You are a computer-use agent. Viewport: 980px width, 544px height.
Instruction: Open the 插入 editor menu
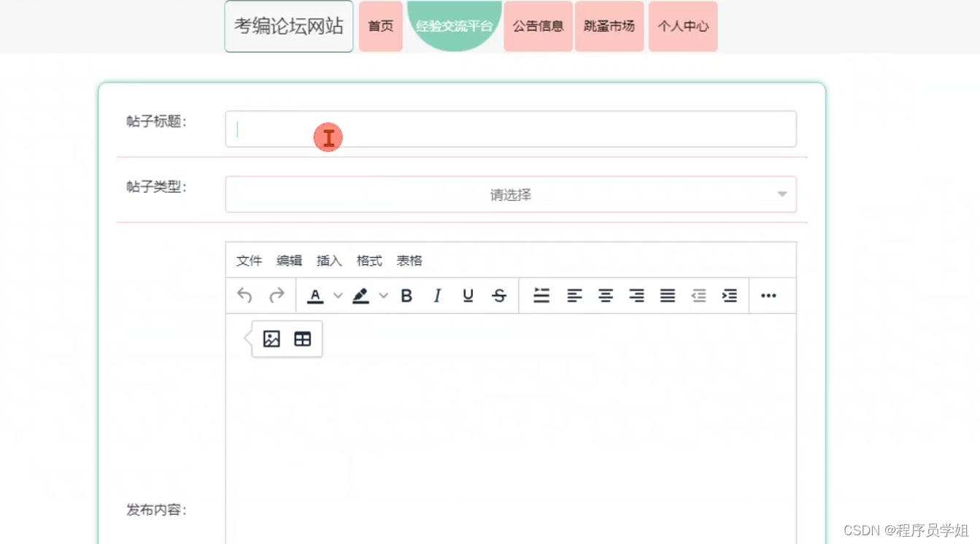point(329,261)
